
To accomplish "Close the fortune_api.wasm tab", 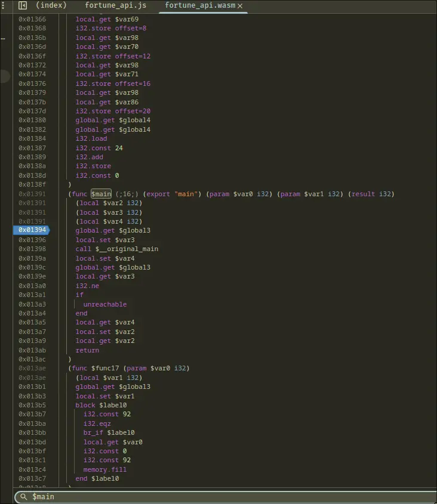I will click(240, 5).
